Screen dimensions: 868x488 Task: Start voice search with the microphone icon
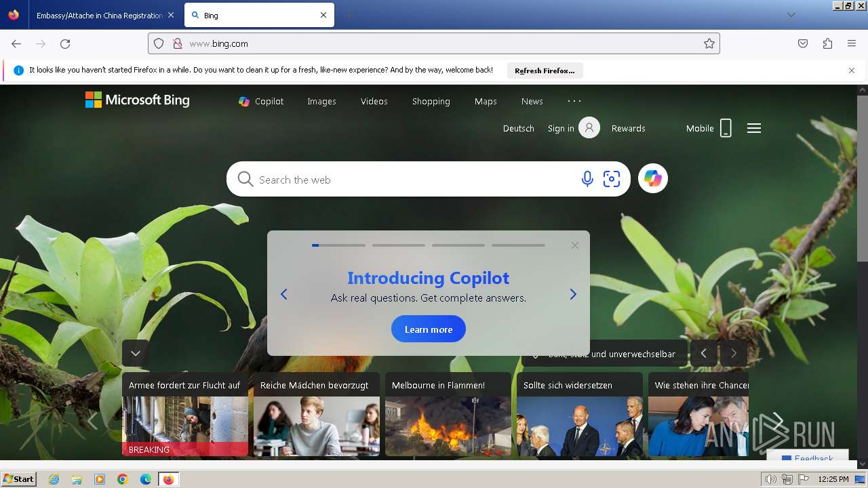point(587,179)
